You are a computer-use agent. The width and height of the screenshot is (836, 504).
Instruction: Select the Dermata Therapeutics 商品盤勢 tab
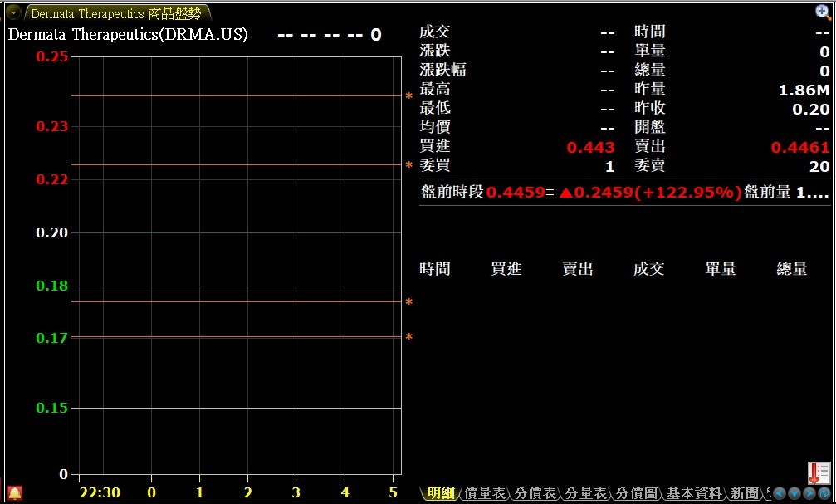[x=115, y=12]
